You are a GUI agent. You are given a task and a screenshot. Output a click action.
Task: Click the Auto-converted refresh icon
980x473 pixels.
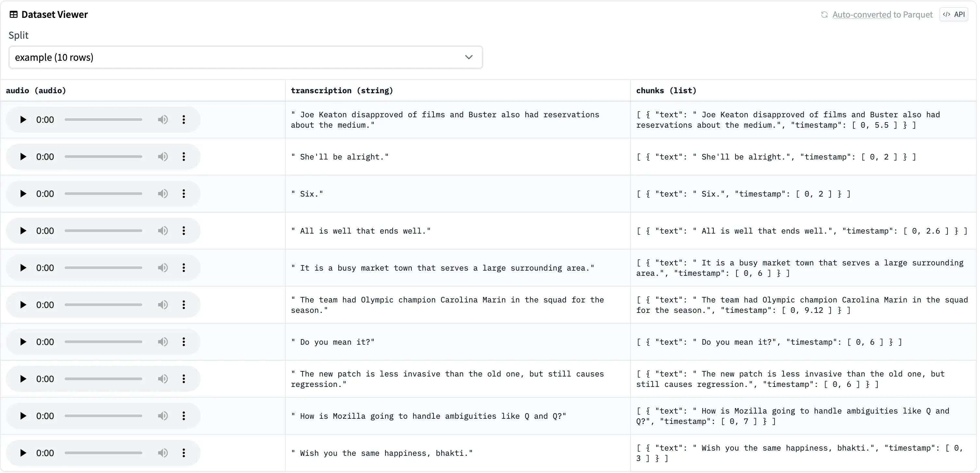[x=824, y=15]
